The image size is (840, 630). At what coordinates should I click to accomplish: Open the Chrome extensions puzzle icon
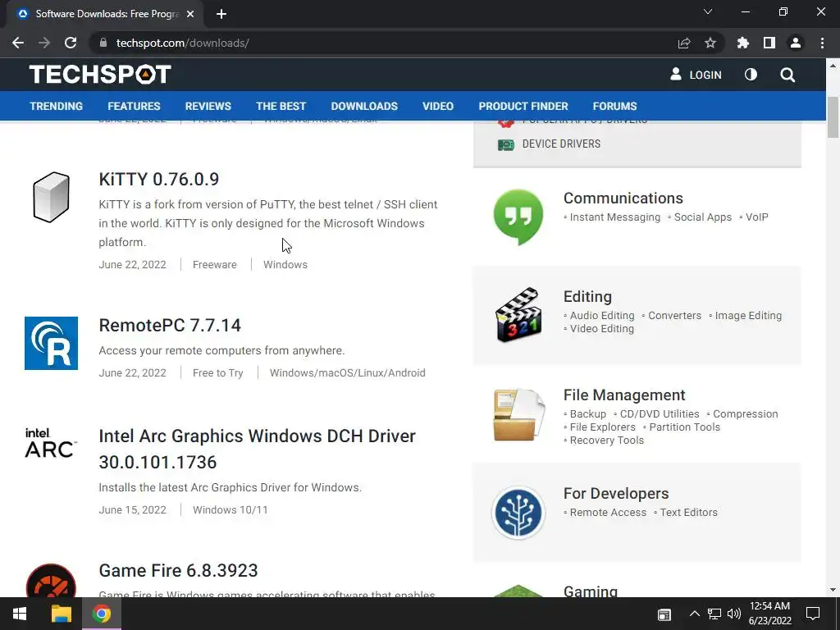743,43
